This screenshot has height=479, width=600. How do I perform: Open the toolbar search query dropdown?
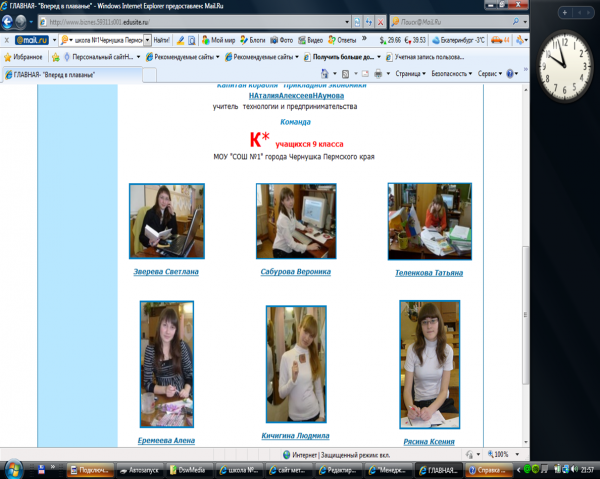point(147,40)
